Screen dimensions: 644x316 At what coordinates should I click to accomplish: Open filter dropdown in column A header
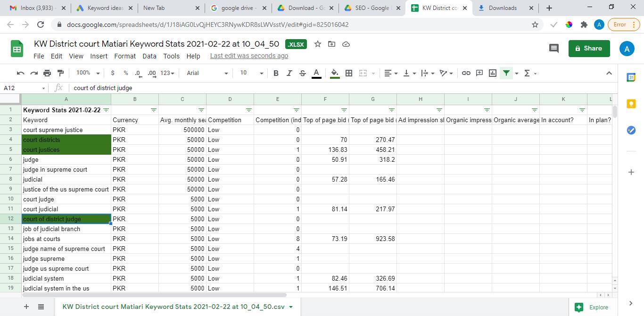tap(106, 110)
